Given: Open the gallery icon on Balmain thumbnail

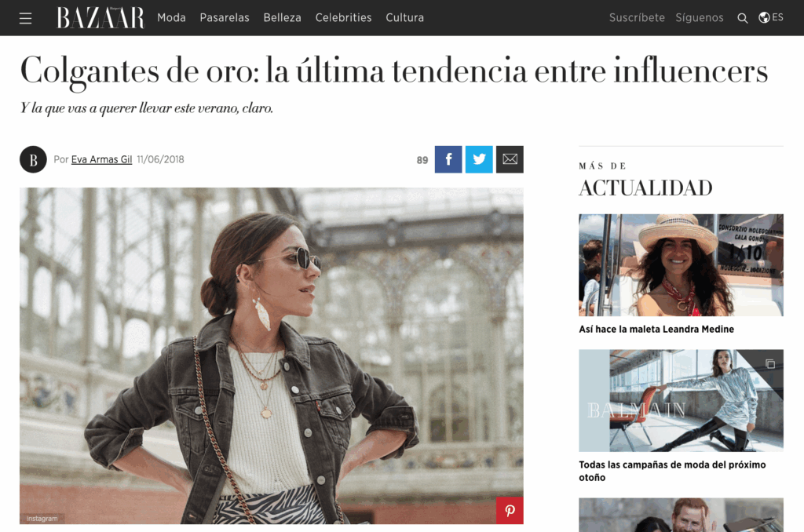Looking at the screenshot, I should pyautogui.click(x=770, y=364).
